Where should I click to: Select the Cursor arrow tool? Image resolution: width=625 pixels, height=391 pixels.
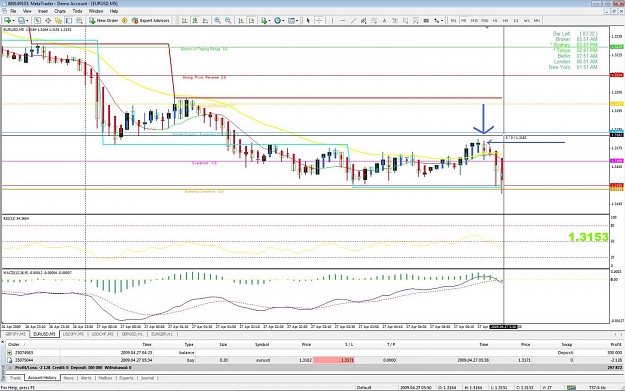click(x=308, y=20)
